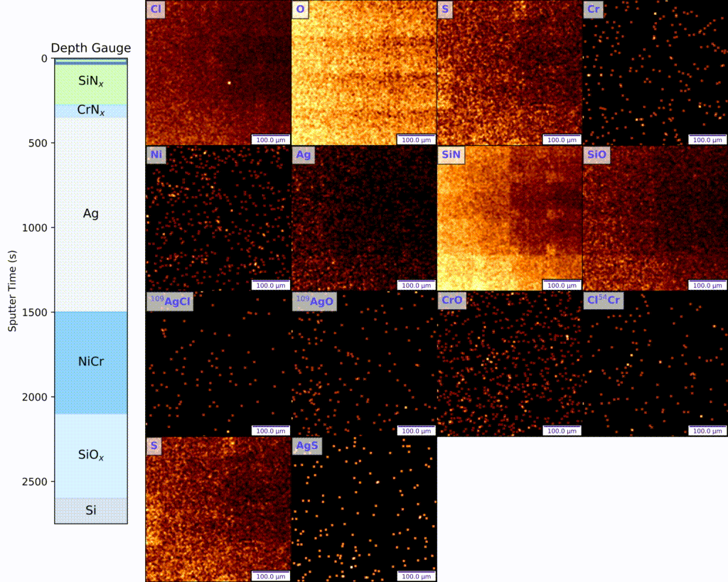Click the Ag layer in depth gauge

[91, 213]
